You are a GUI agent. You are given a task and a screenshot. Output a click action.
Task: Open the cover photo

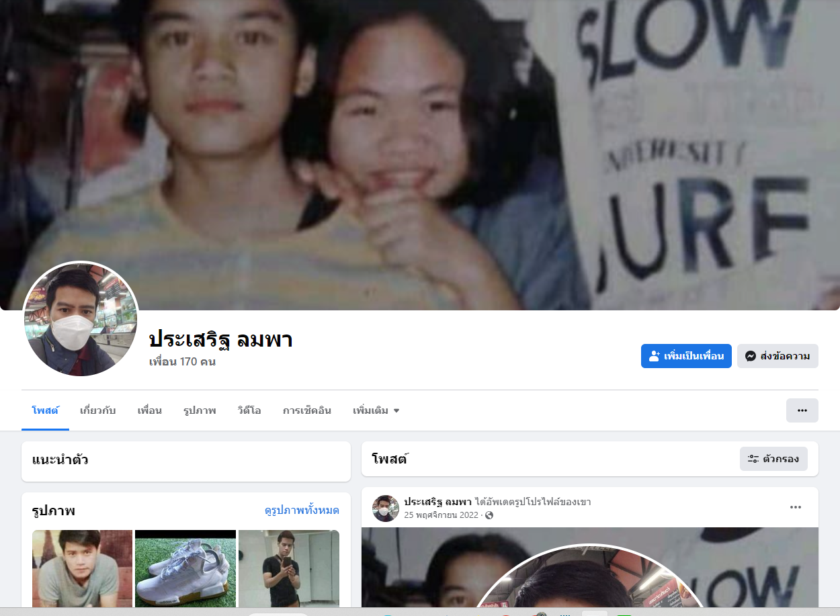click(x=420, y=155)
